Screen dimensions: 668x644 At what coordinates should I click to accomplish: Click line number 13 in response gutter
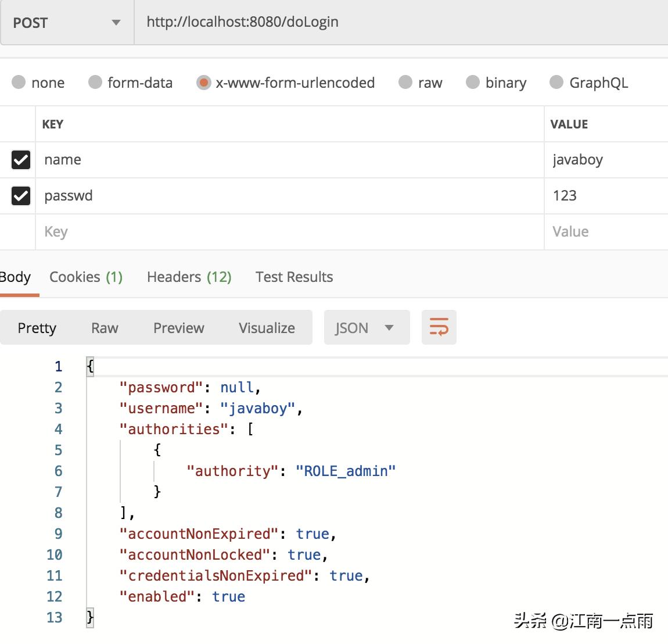click(x=54, y=617)
